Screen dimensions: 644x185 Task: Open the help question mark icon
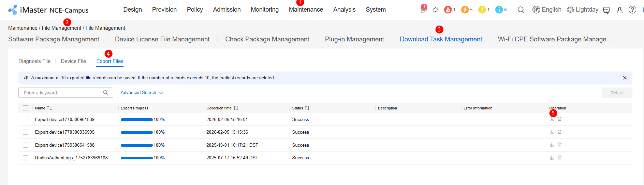632,10
